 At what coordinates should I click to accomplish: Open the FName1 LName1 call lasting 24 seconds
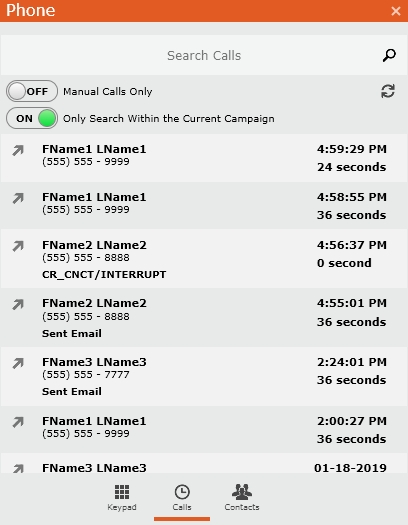(204, 158)
